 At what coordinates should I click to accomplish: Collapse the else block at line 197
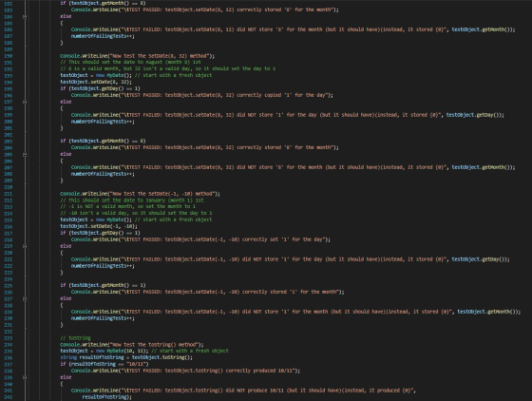25,102
